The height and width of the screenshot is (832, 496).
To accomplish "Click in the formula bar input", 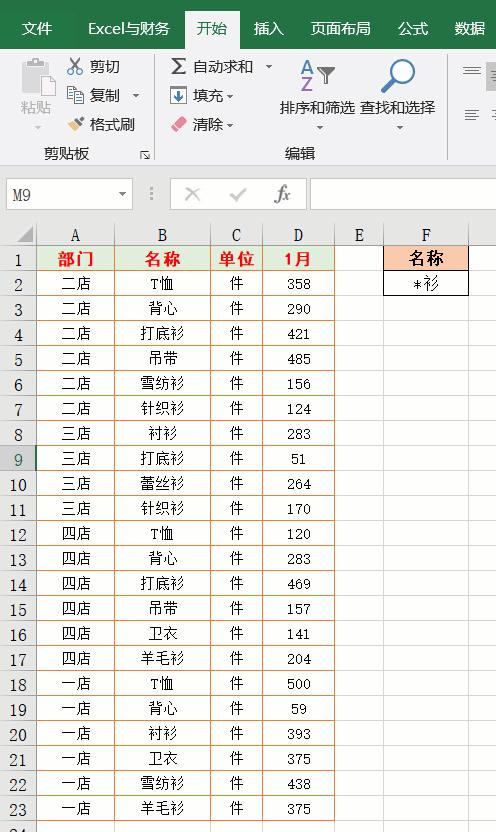I will point(403,195).
